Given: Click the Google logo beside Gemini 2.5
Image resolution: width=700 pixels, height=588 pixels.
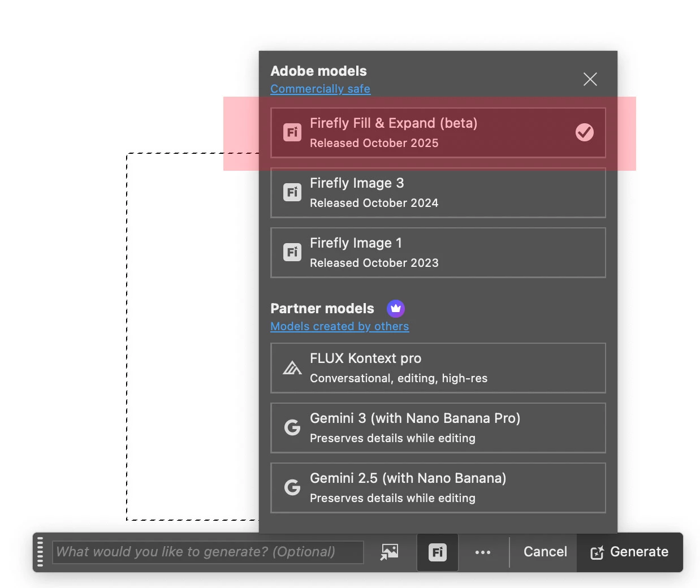Looking at the screenshot, I should 292,487.
